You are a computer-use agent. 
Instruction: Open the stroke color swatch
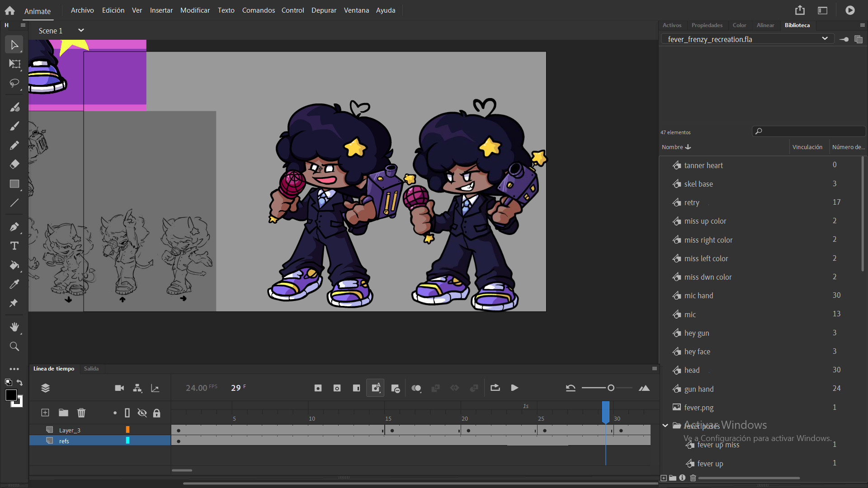click(x=11, y=394)
